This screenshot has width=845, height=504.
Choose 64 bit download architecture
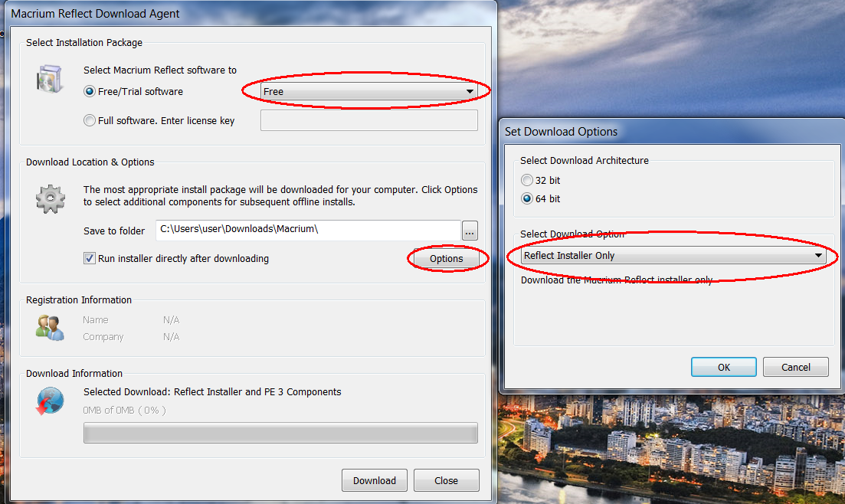(x=526, y=198)
